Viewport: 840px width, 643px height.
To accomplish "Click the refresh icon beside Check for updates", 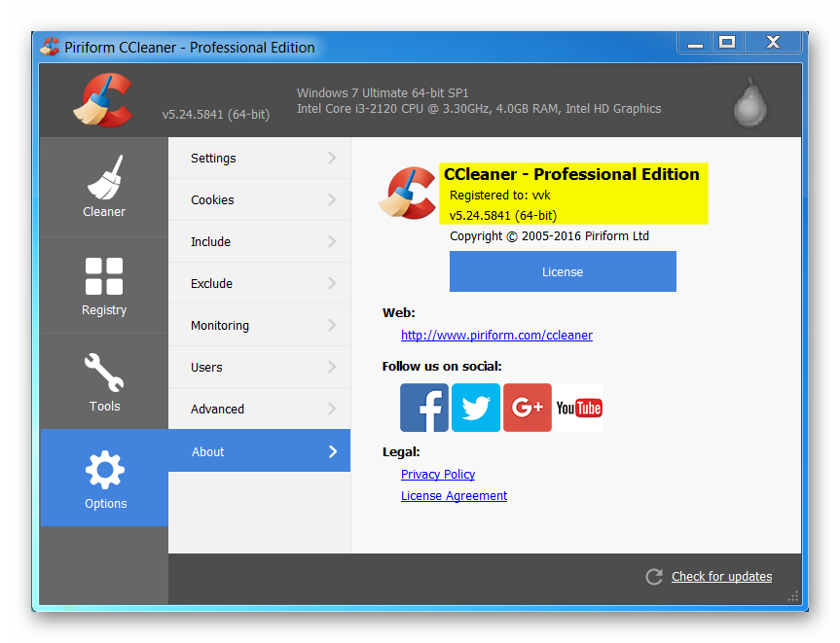I will click(654, 577).
